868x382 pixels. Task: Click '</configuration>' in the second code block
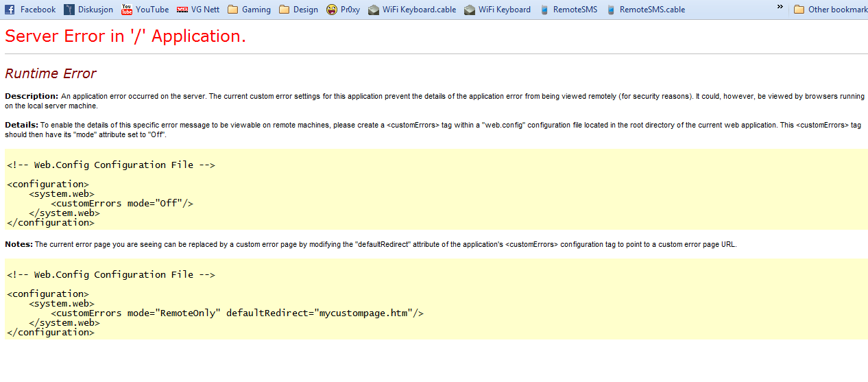pos(50,332)
